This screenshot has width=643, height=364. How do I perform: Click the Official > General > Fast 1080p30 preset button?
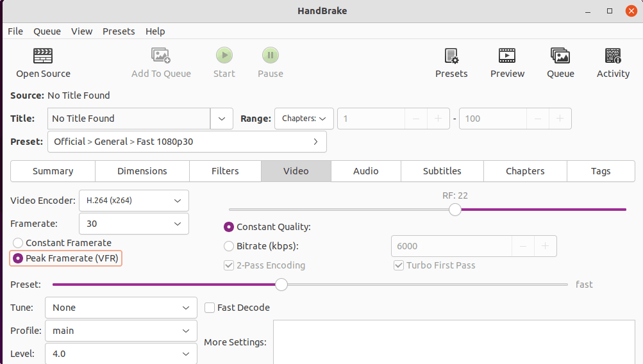[x=187, y=142]
